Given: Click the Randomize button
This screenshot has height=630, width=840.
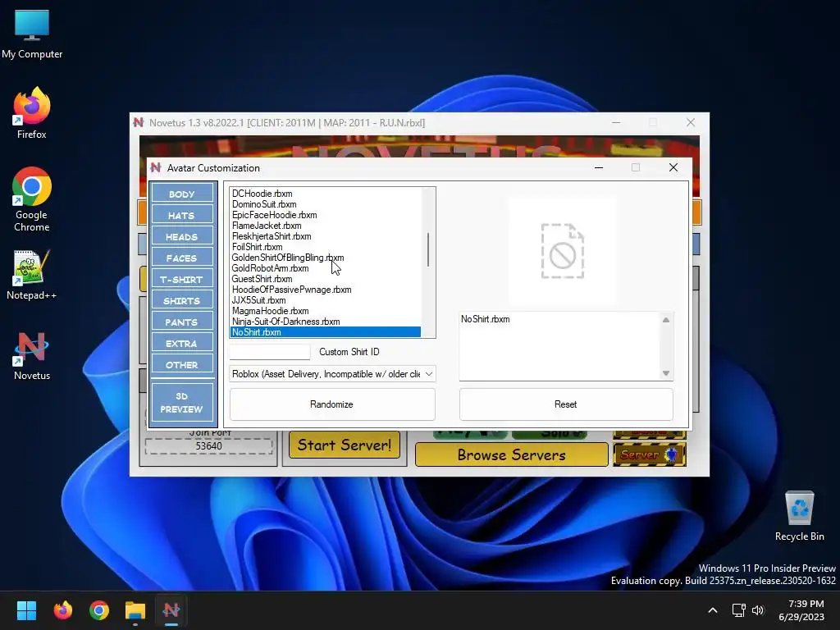Looking at the screenshot, I should pos(332,404).
